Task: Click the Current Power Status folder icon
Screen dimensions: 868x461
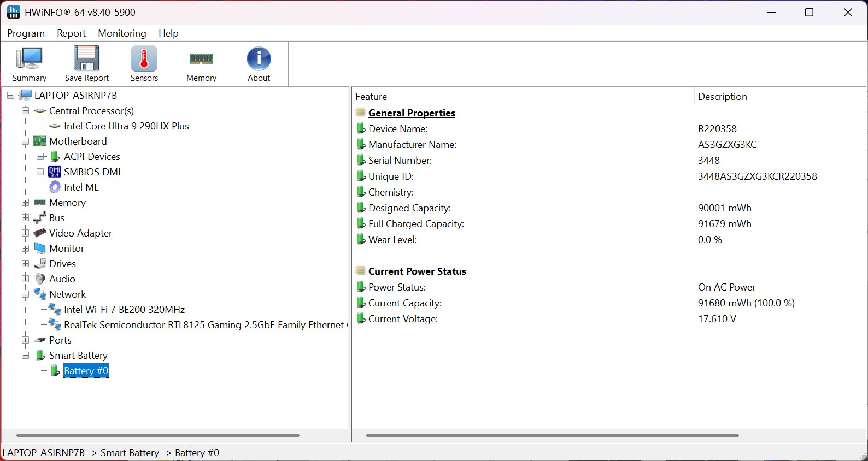Action: click(x=361, y=271)
